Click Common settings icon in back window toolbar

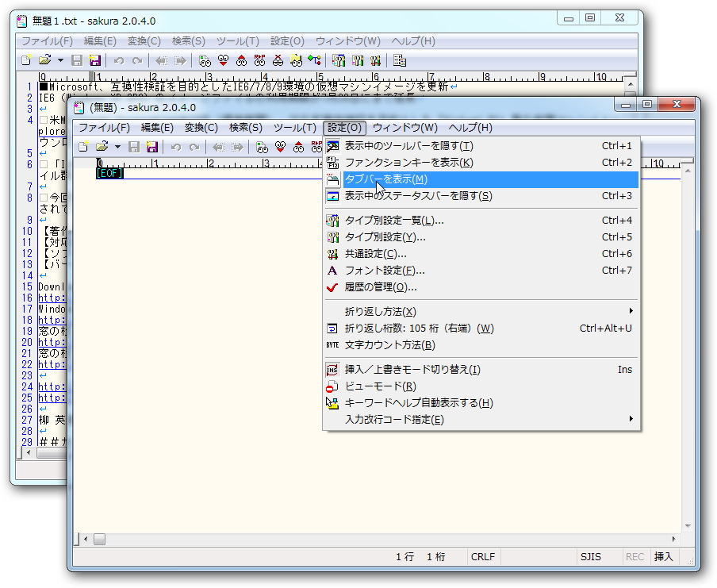[376, 60]
